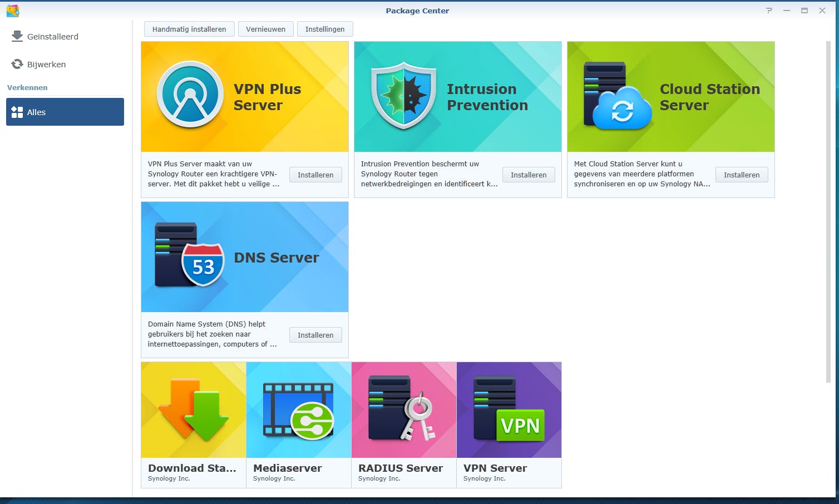Click the VPN Plus Server description text
This screenshot has height=504, width=839.
[x=214, y=174]
